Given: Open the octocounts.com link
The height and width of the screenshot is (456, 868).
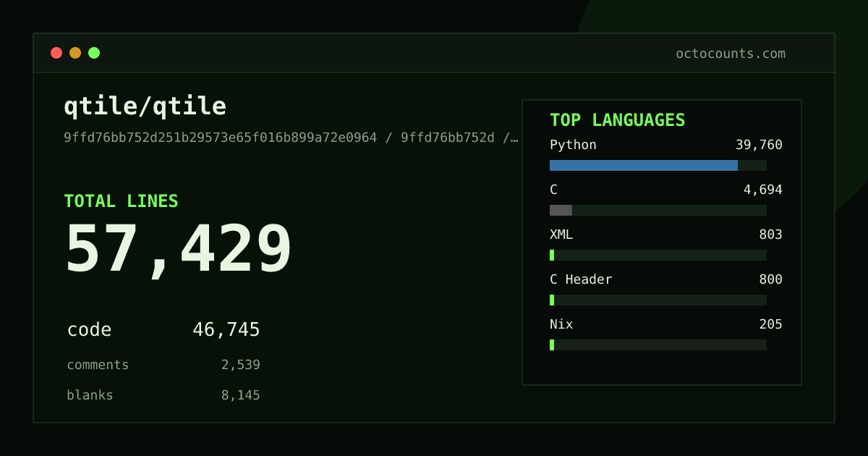Looking at the screenshot, I should point(731,54).
